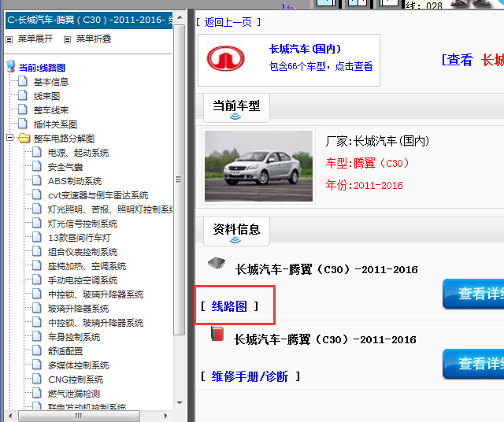Click tree horizontal scroll-left arrow
This screenshot has width=504, height=422.
(10, 416)
